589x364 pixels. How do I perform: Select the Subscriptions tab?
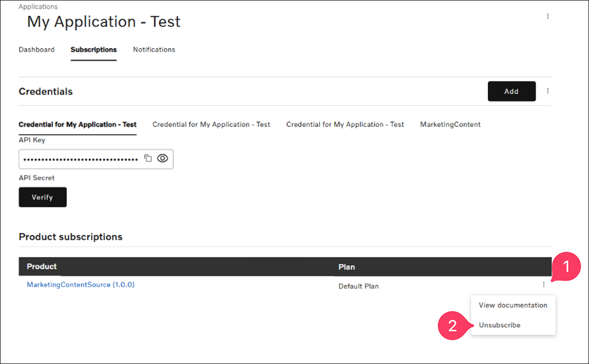(93, 50)
